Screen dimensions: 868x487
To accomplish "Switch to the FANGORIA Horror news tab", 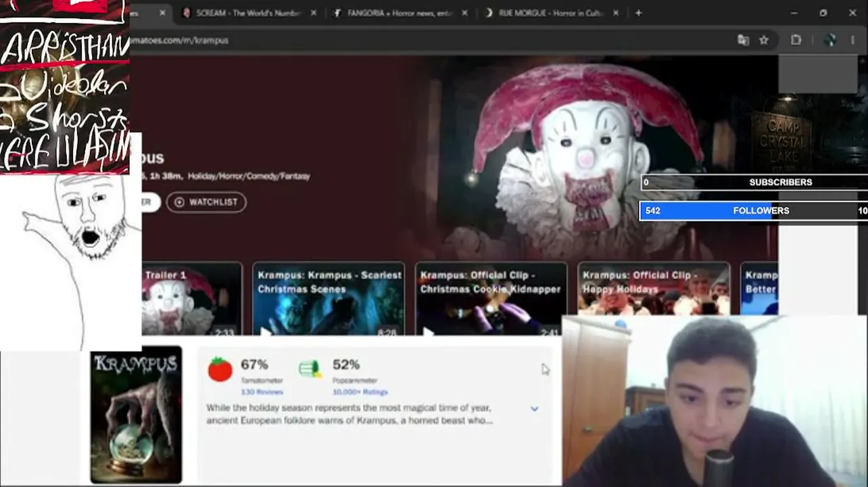I will click(399, 13).
